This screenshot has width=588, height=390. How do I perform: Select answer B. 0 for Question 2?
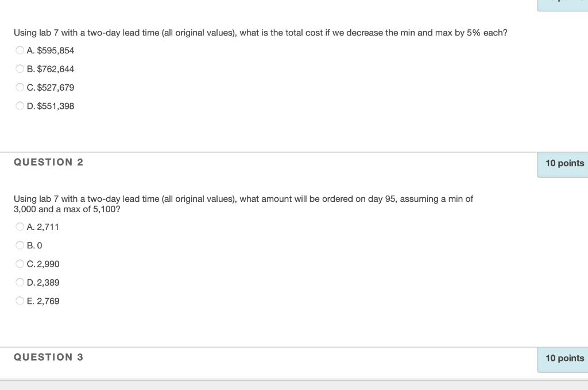coord(20,245)
